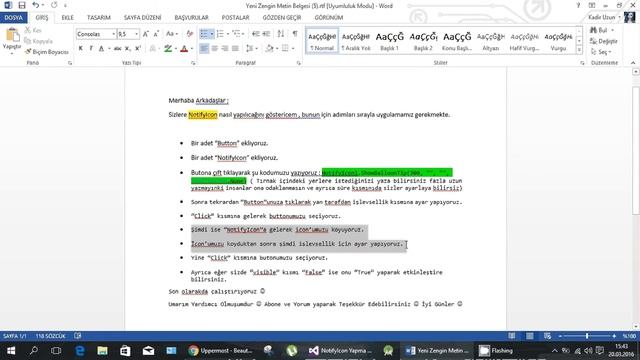The height and width of the screenshot is (360, 640).
Task: Open File Explorer from taskbar
Action: [102, 351]
